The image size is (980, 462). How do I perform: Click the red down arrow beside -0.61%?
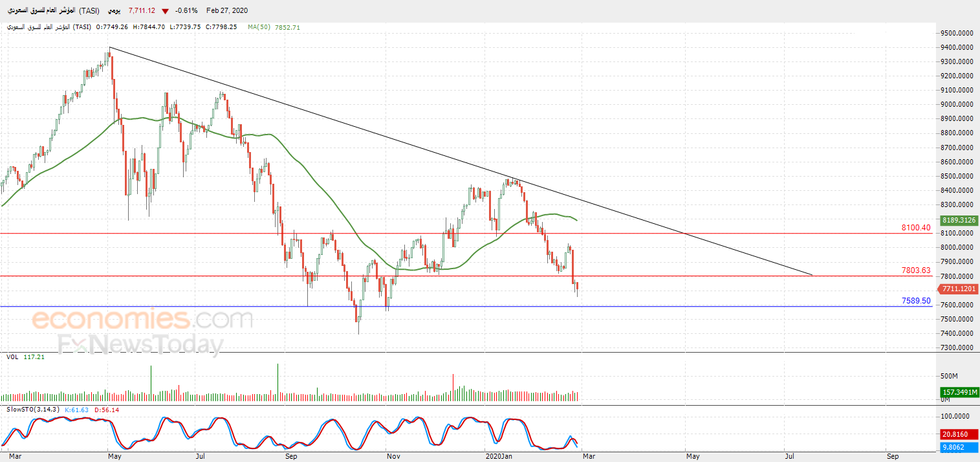pos(166,11)
